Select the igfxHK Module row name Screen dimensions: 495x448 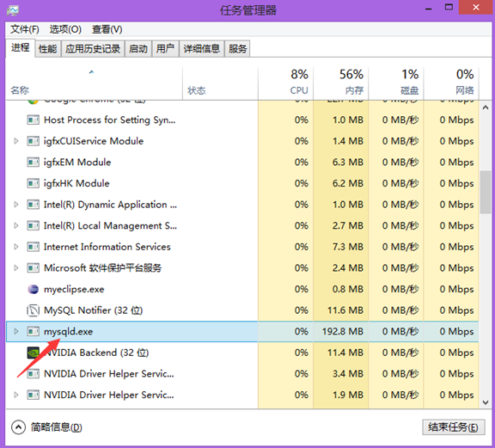76,183
